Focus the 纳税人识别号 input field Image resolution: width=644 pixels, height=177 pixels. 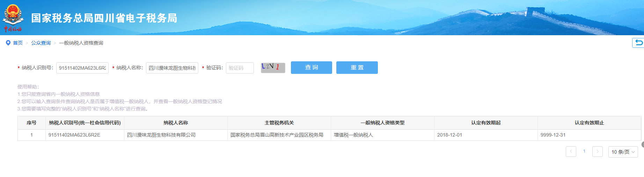pyautogui.click(x=82, y=68)
